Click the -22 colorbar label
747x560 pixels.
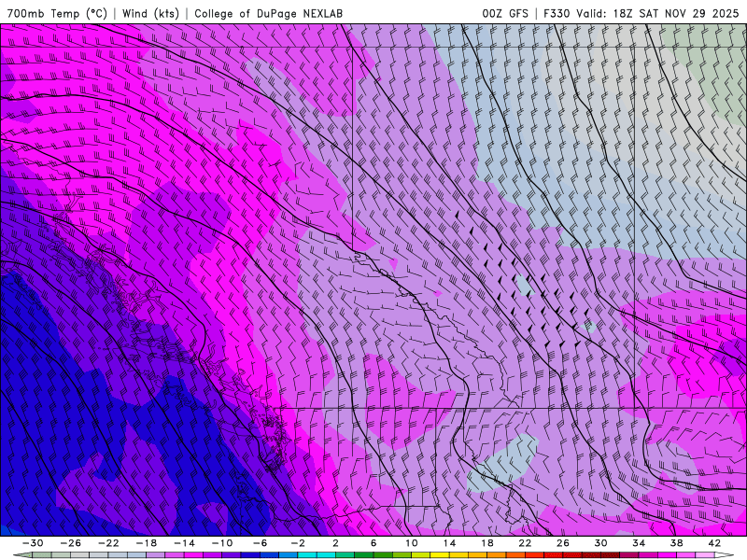[x=108, y=543]
